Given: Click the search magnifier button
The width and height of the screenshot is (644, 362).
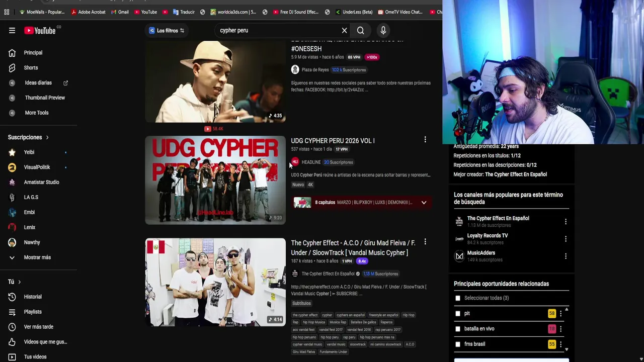Looking at the screenshot, I should coord(361,31).
